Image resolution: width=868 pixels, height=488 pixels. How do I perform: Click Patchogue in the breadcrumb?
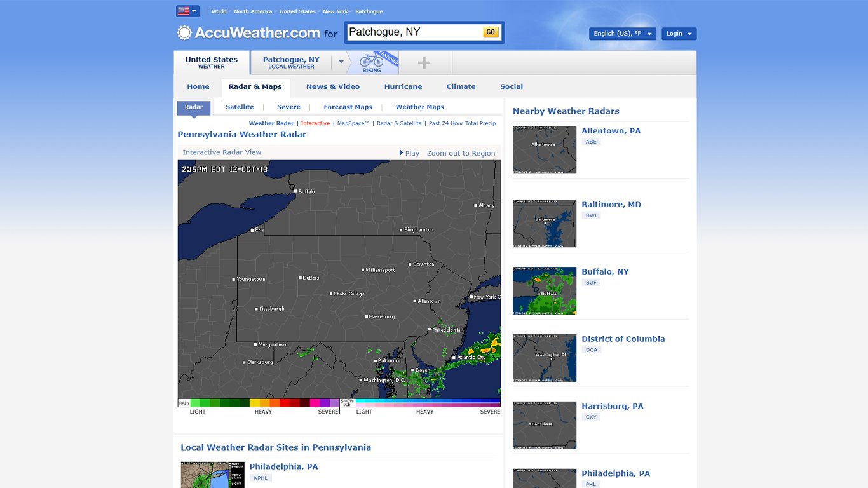[369, 11]
